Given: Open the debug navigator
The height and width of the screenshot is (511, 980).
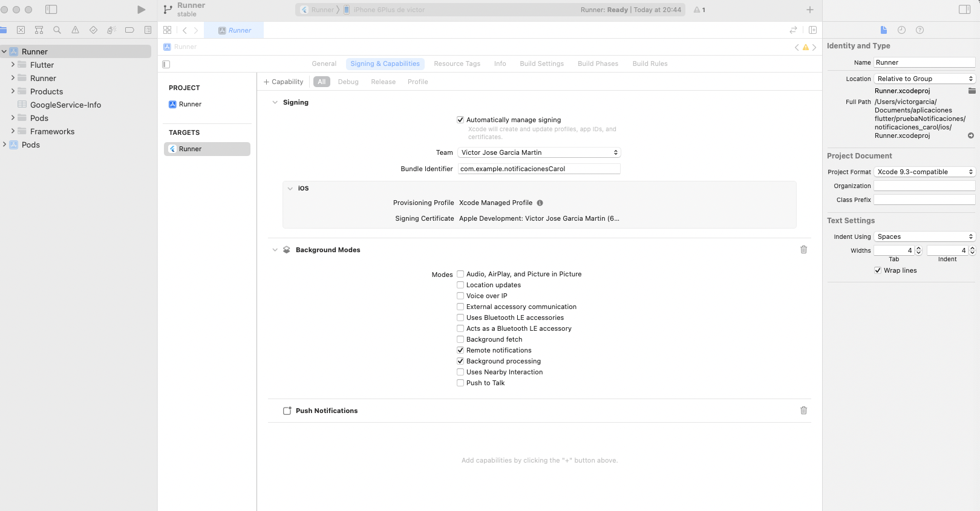Looking at the screenshot, I should click(x=111, y=30).
